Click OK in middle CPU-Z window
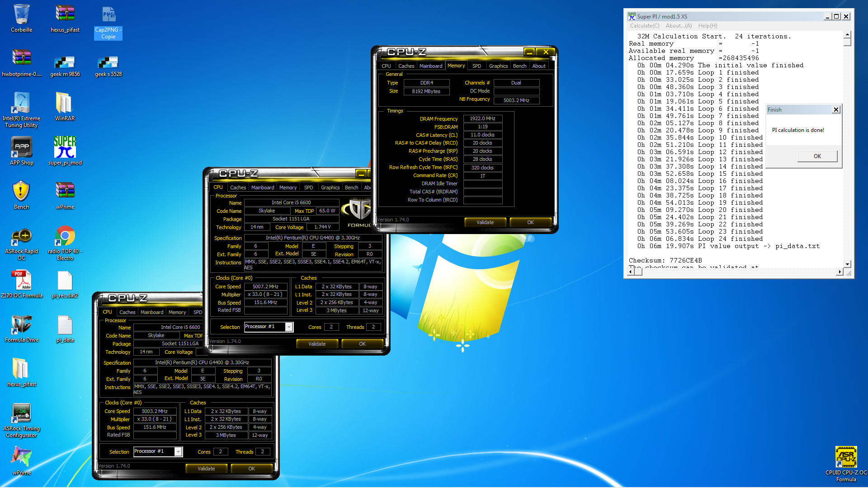 tap(362, 344)
